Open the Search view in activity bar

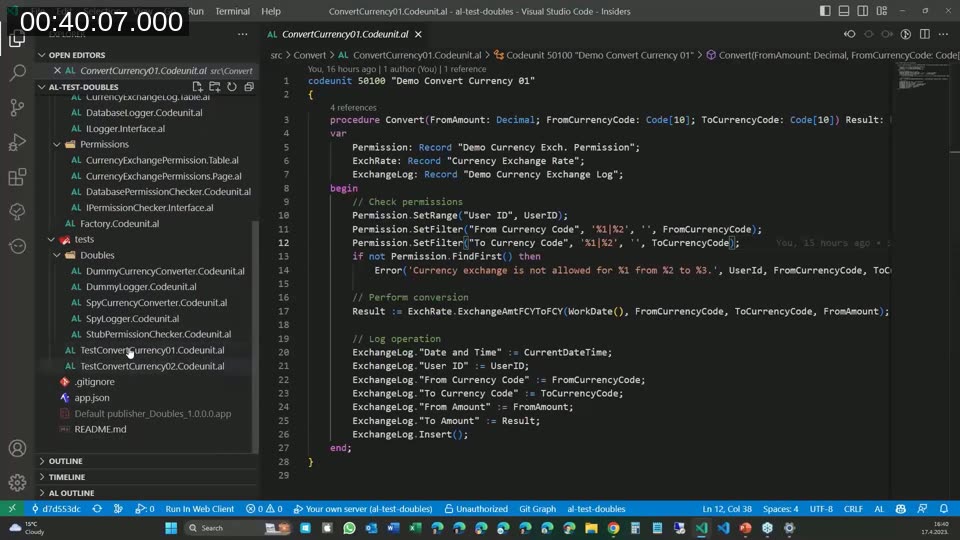point(17,72)
